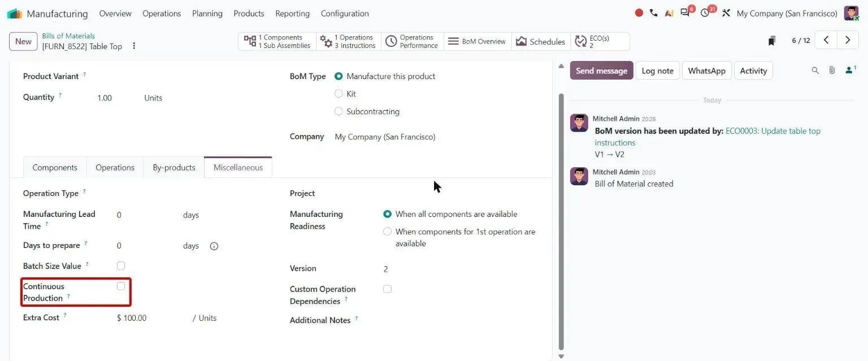Open the My Company (San Francisco) switcher

click(x=787, y=14)
